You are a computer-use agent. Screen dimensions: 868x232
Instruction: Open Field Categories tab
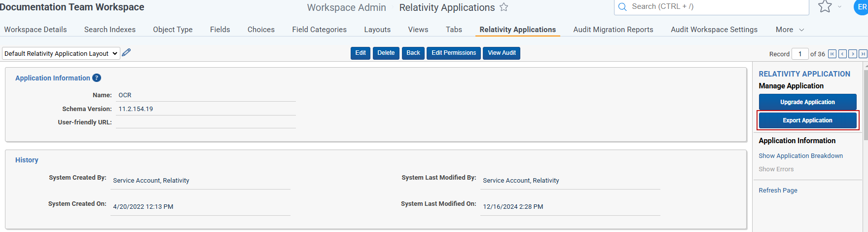coord(319,30)
